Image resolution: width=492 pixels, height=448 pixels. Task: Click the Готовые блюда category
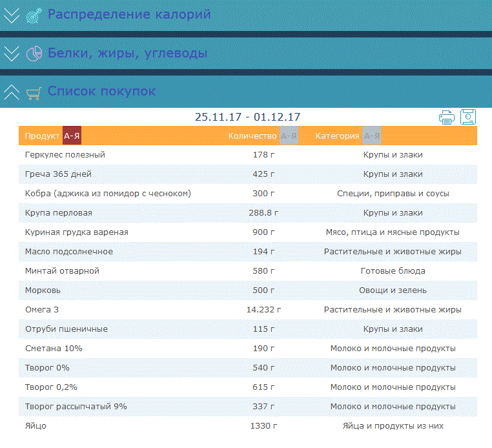click(x=393, y=271)
